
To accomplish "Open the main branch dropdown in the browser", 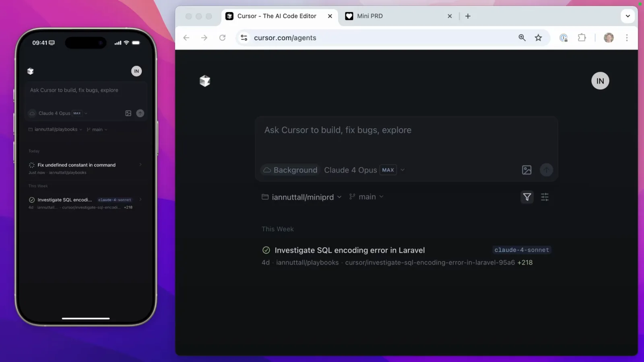I will 366,197.
